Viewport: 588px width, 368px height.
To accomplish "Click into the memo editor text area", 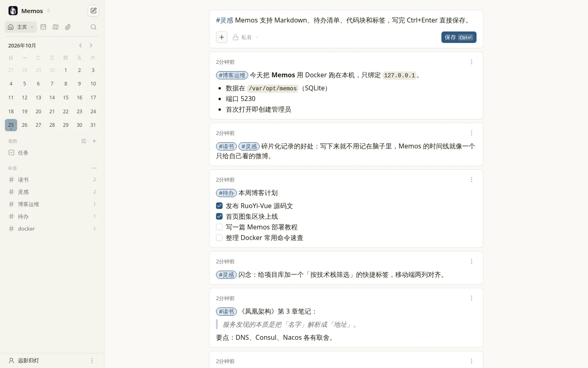I will [346, 20].
